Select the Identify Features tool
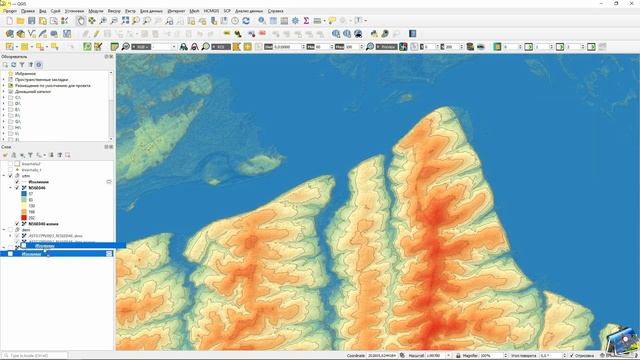 [262, 20]
